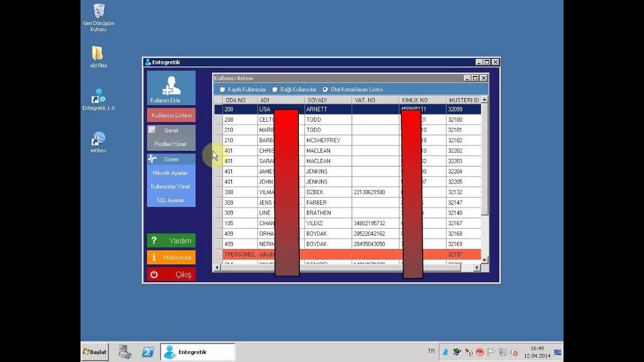The height and width of the screenshot is (362, 644).
Task: Open Server Manager from taskbar
Action: pos(125,352)
